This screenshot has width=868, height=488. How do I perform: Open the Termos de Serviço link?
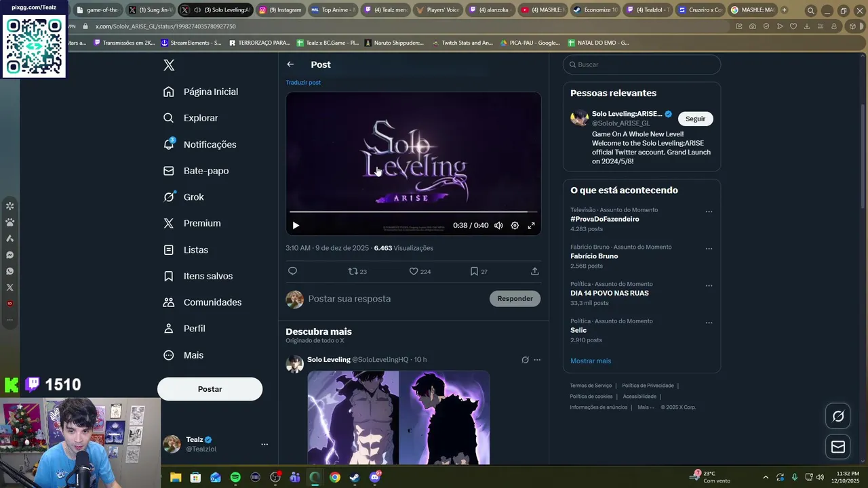click(591, 386)
